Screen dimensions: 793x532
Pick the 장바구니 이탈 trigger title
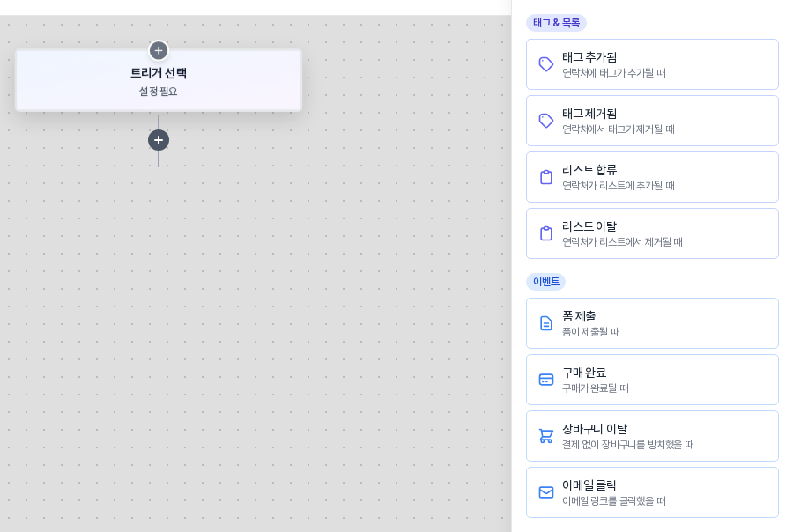(595, 429)
